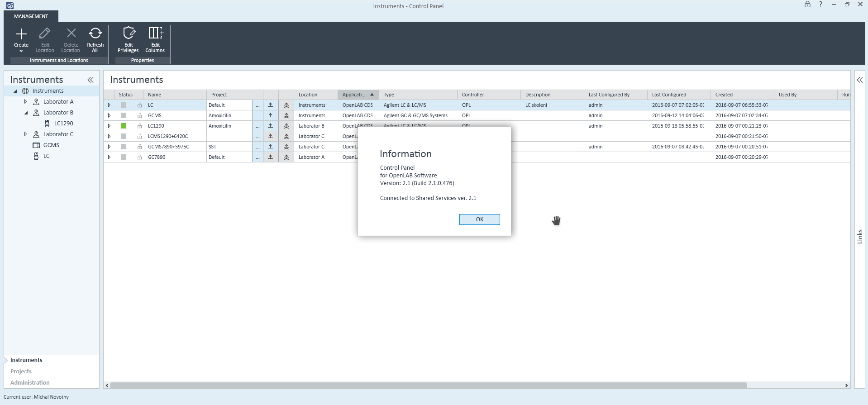Click the green status square for LC1290
The image size is (868, 405).
click(x=124, y=126)
